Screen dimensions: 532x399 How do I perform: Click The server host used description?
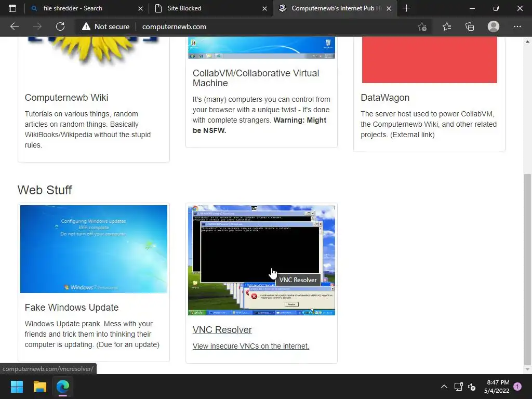[x=429, y=124]
